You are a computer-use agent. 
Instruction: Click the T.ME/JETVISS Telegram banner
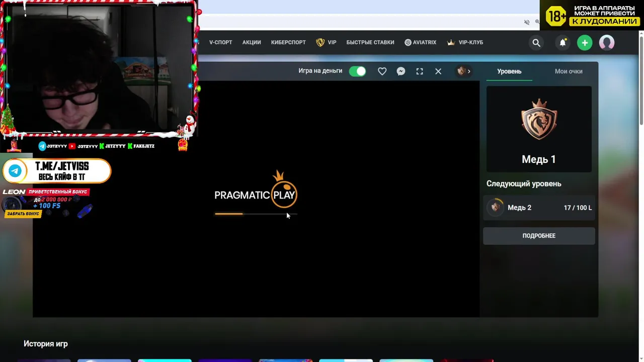click(x=57, y=171)
